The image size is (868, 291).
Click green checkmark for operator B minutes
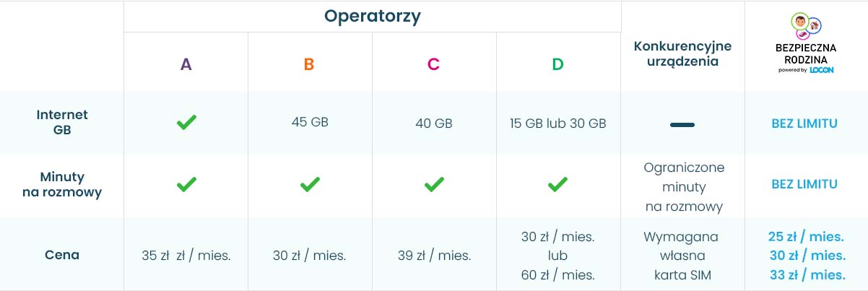point(310,185)
